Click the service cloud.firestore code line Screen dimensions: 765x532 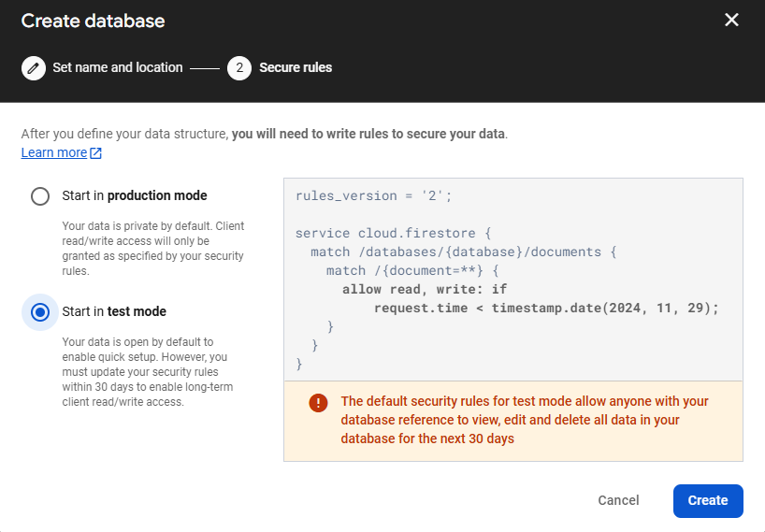(393, 233)
